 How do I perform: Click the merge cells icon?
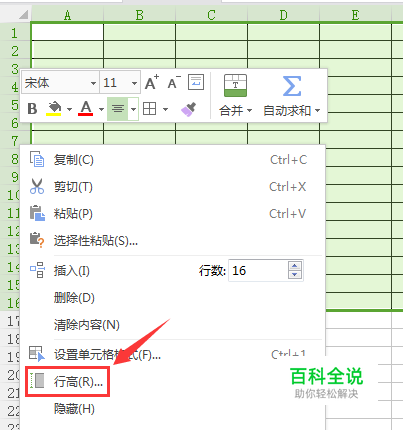[x=235, y=85]
